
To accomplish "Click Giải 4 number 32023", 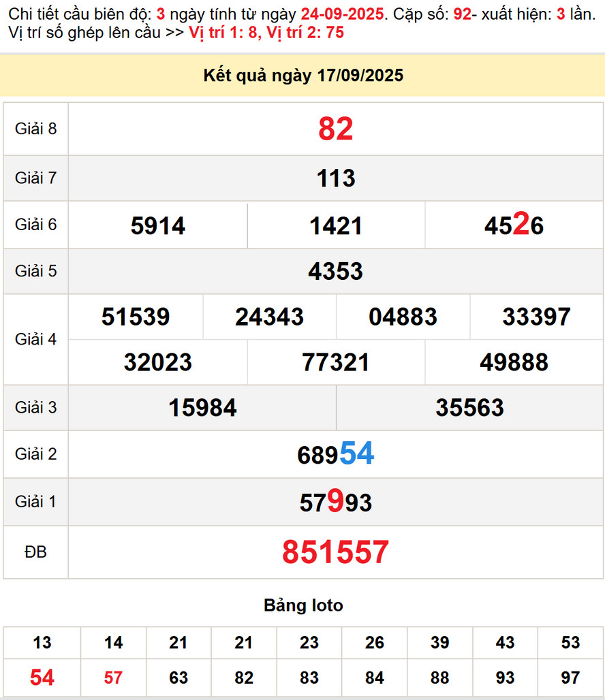I will (x=158, y=362).
